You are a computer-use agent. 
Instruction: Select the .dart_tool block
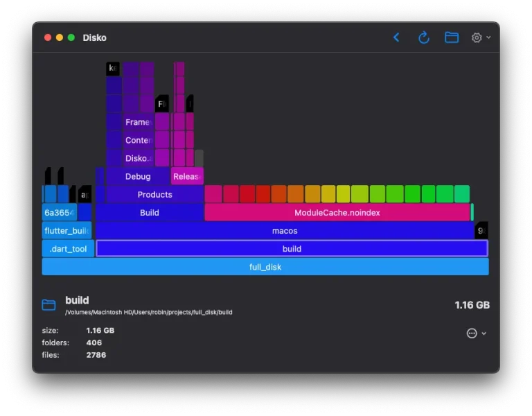pyautogui.click(x=68, y=249)
